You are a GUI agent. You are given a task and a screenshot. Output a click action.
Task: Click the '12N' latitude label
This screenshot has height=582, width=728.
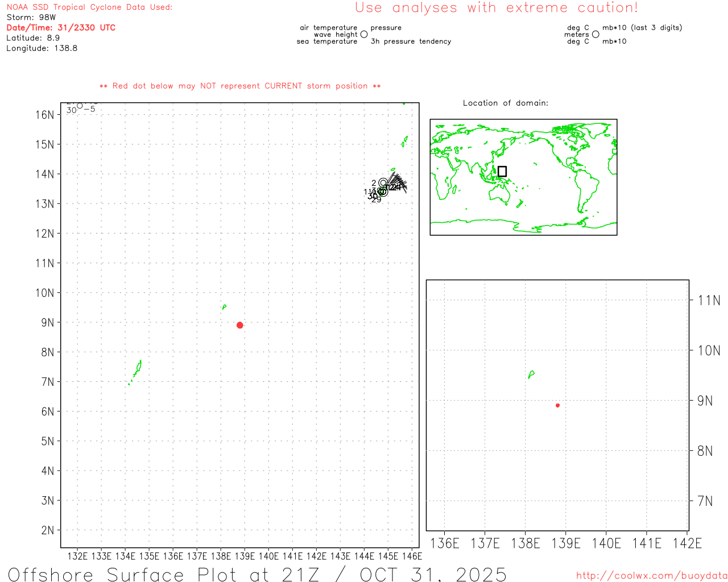(44, 234)
